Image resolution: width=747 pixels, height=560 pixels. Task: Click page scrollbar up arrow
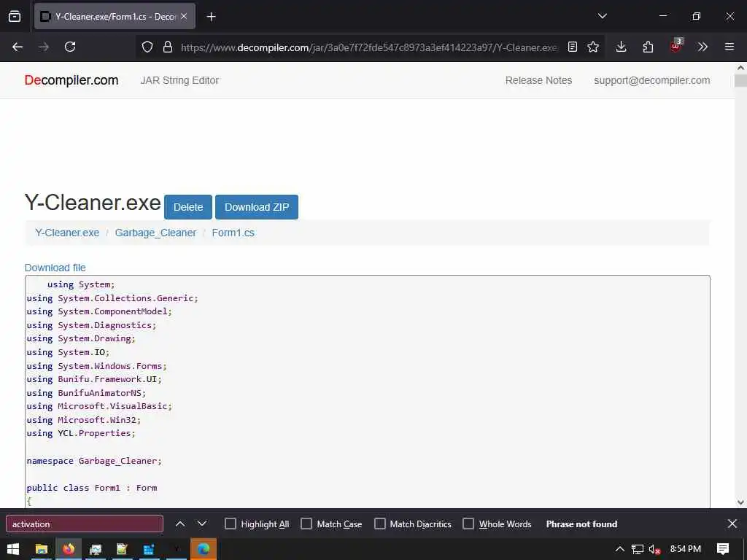coord(741,68)
